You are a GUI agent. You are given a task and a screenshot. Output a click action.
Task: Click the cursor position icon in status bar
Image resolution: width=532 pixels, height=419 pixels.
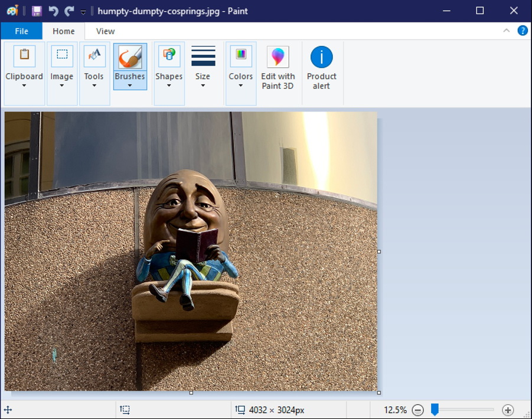point(8,410)
